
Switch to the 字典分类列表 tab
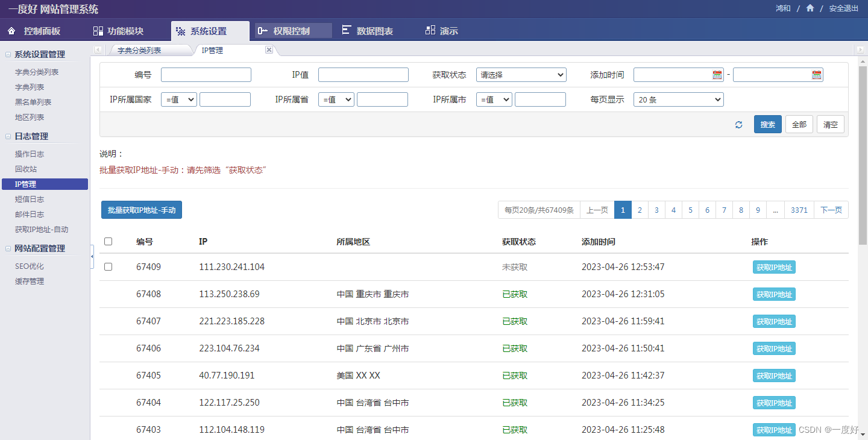(139, 51)
